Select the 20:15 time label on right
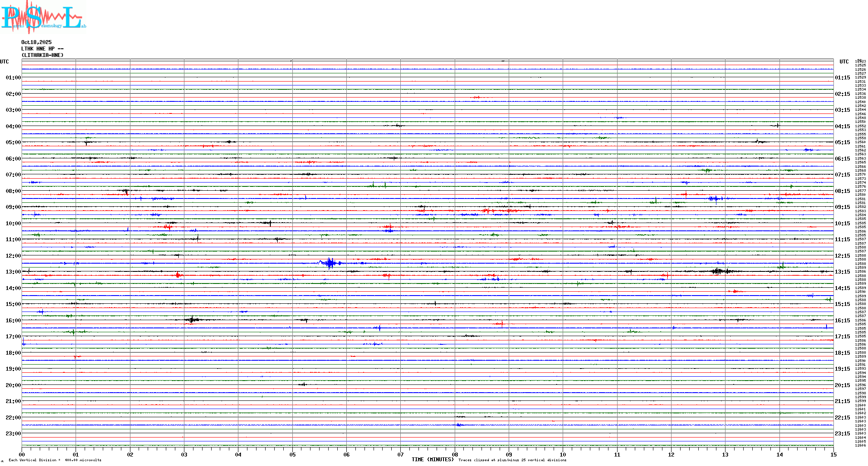The image size is (868, 466). (x=842, y=385)
